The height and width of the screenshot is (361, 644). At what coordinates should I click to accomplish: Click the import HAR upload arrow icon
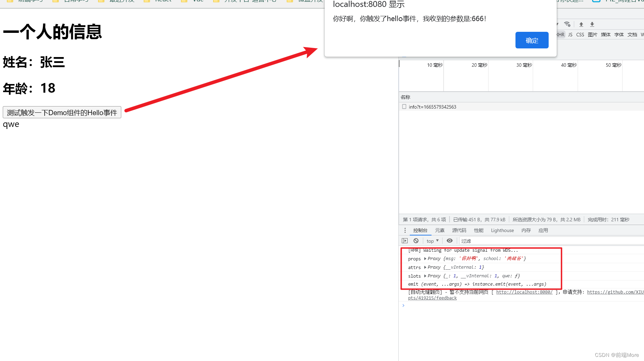pos(581,24)
